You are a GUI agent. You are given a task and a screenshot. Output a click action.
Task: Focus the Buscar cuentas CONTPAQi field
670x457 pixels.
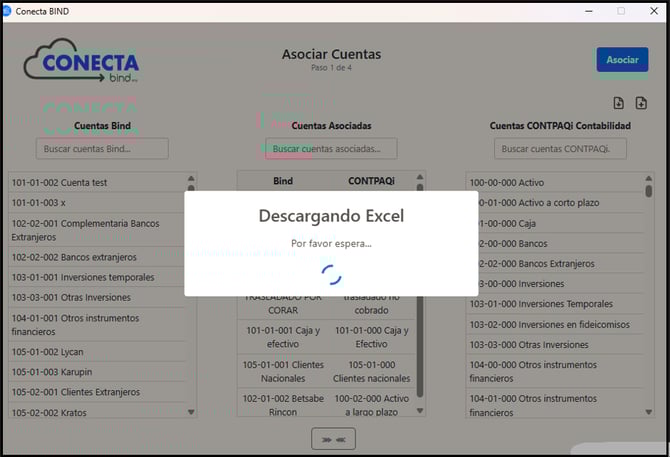click(560, 149)
